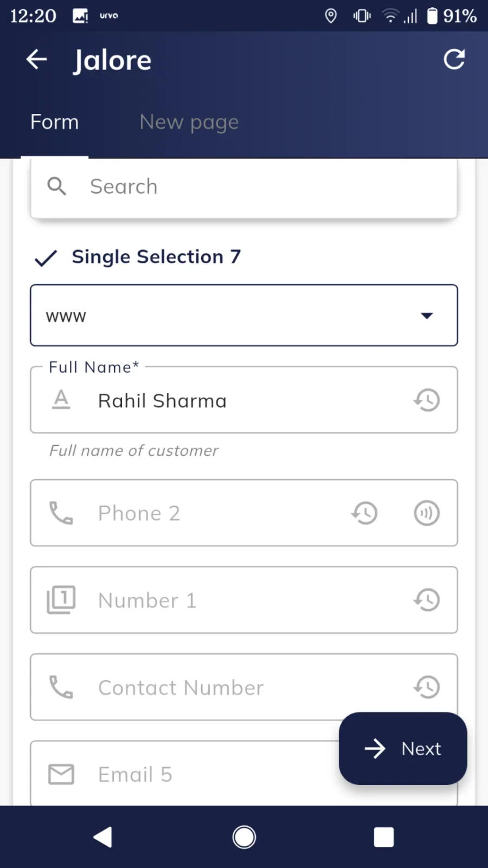The image size is (488, 868).
Task: Open history for Full Name field
Action: click(x=427, y=400)
